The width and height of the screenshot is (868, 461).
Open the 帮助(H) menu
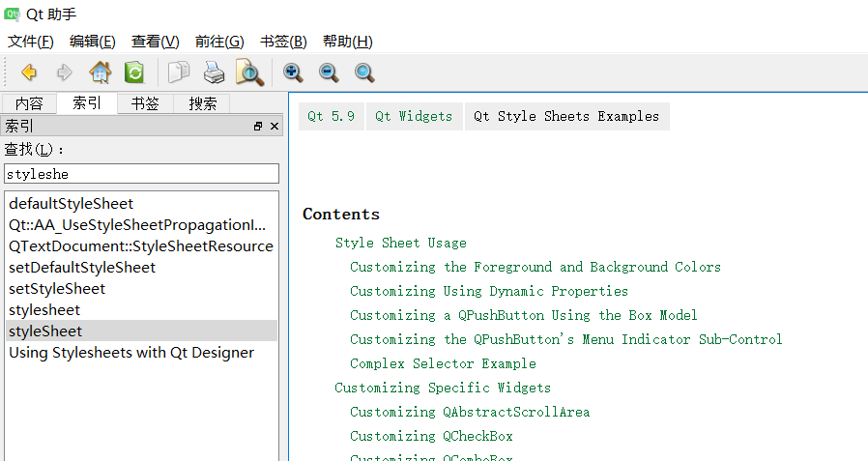(x=348, y=42)
